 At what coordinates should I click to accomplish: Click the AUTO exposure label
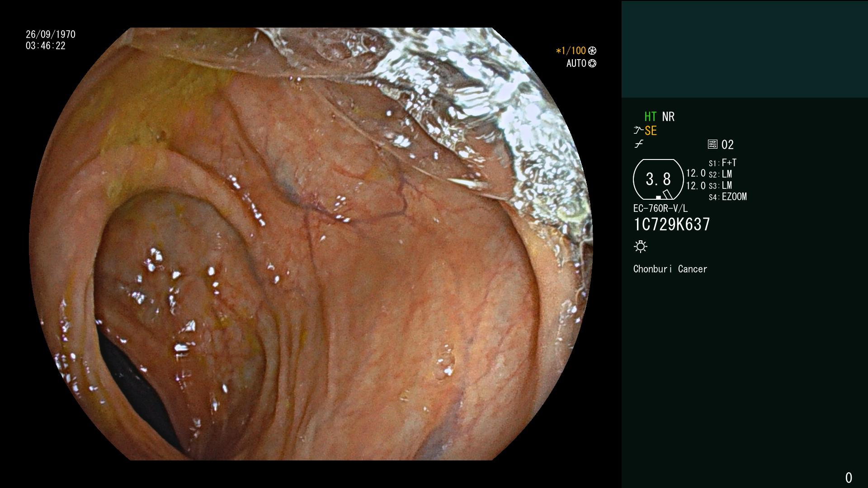pyautogui.click(x=576, y=63)
